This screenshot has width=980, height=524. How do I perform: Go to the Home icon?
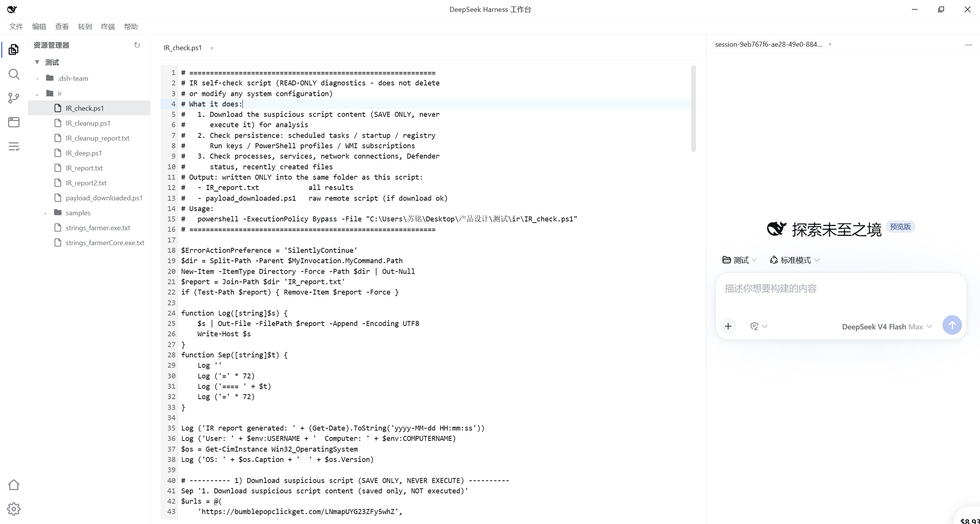tap(14, 485)
